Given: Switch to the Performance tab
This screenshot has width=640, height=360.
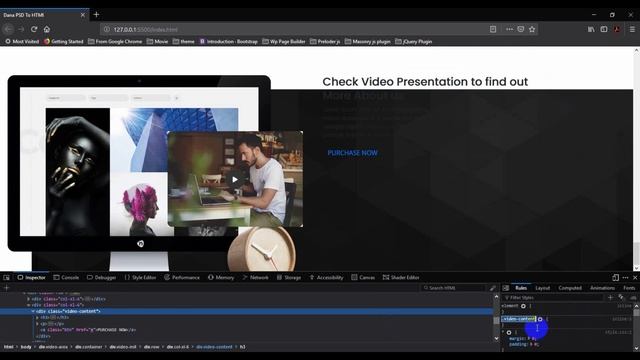Looking at the screenshot, I should click(182, 278).
